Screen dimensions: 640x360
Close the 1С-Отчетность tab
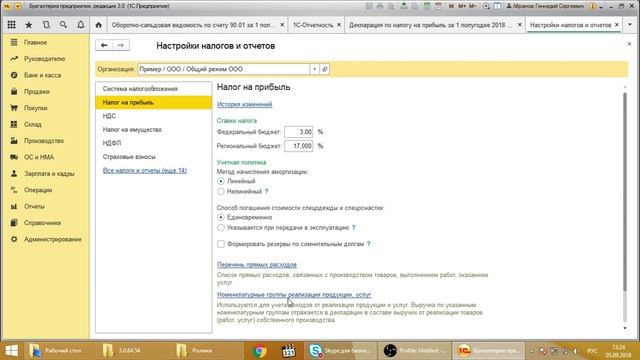(x=339, y=25)
